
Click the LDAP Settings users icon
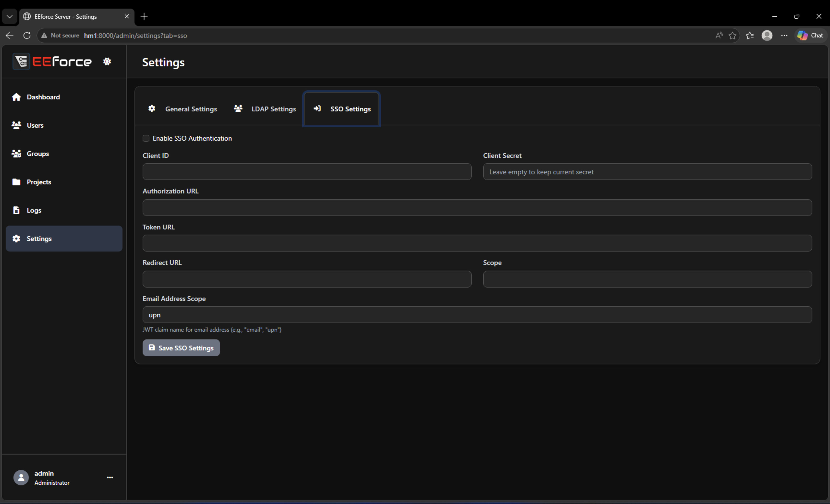(x=238, y=108)
